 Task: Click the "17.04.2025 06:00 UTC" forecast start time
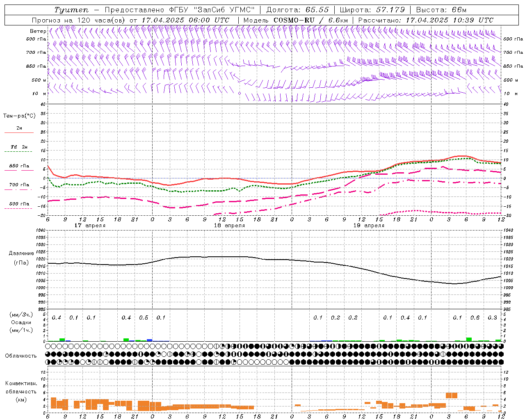pos(185,20)
